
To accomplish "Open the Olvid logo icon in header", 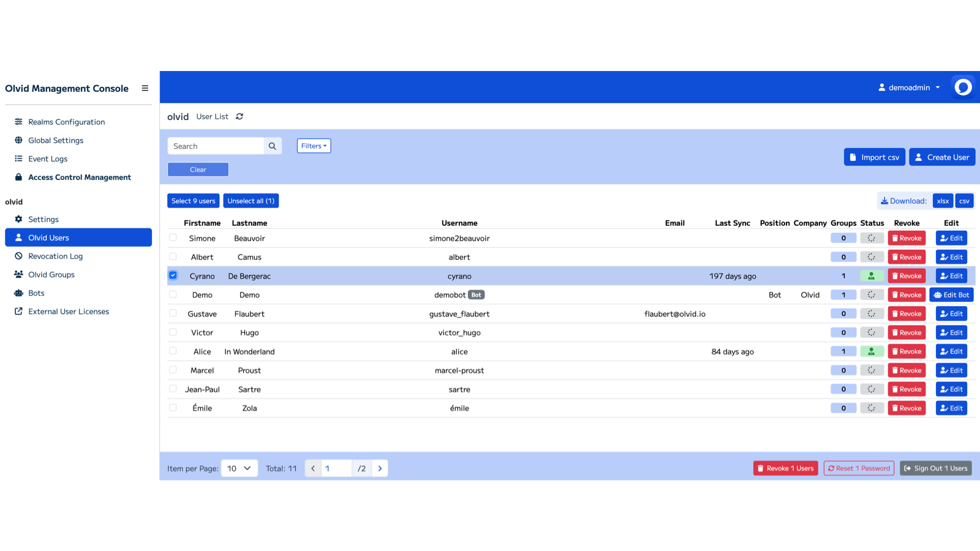I will coord(963,88).
